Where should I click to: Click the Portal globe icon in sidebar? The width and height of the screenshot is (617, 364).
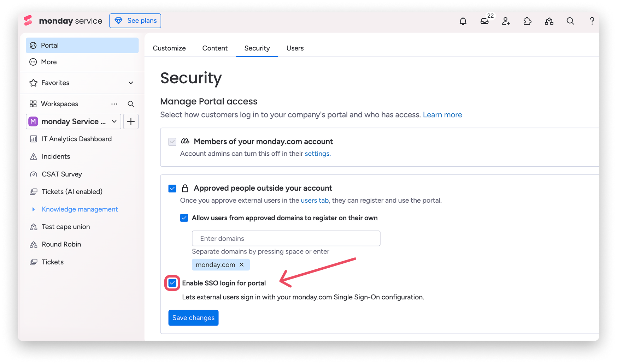click(x=33, y=45)
